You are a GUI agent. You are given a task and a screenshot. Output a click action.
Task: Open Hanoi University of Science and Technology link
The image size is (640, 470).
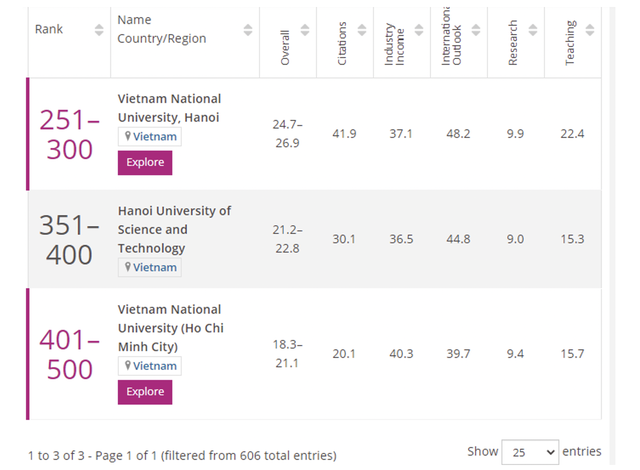174,229
